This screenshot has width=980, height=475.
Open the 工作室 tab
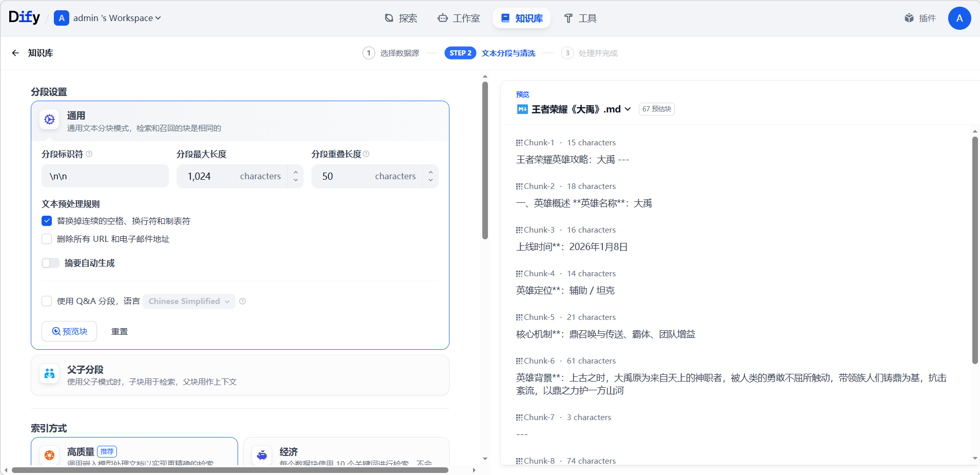coord(459,18)
